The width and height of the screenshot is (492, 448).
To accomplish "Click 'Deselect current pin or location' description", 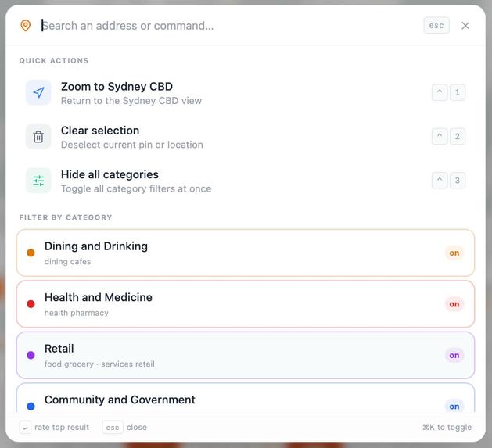I will pyautogui.click(x=131, y=145).
